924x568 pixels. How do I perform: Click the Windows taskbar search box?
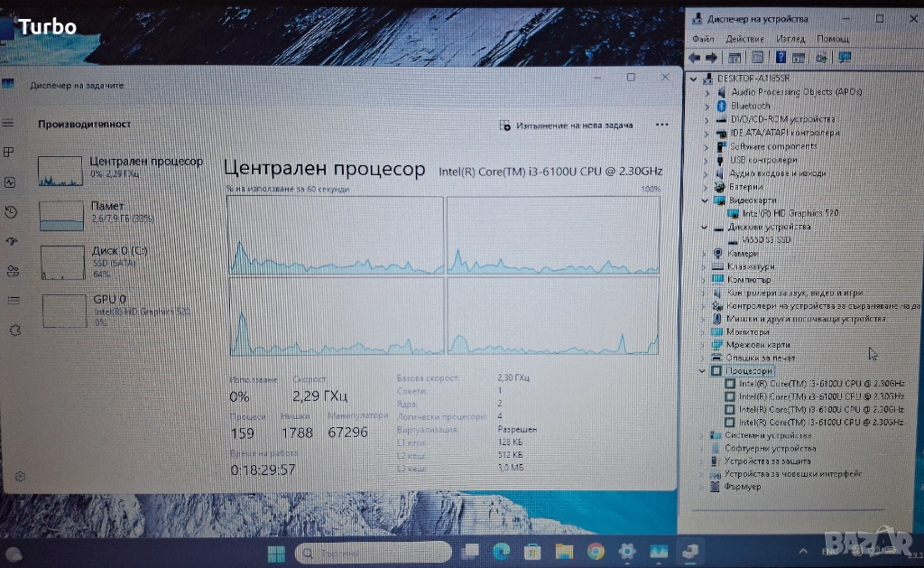[373, 552]
